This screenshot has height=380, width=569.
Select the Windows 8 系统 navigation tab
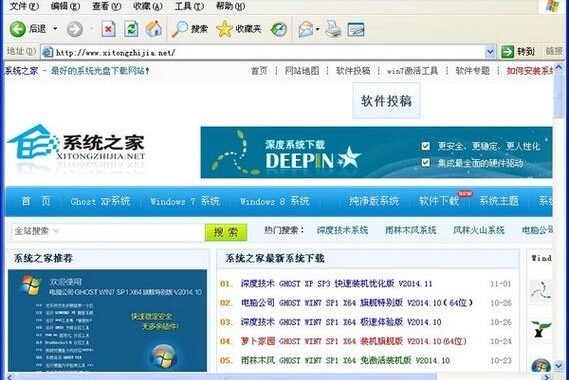[x=275, y=201]
